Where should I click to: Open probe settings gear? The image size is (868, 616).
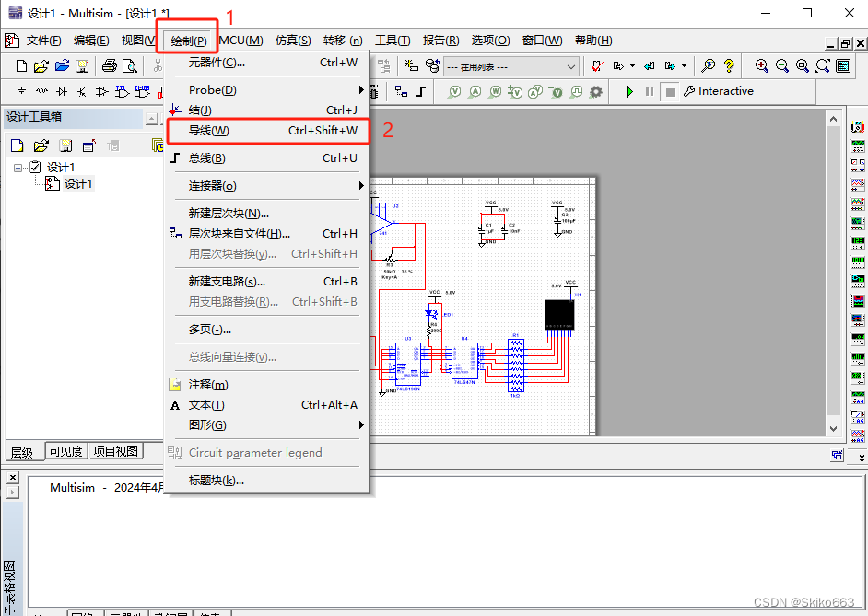click(595, 92)
